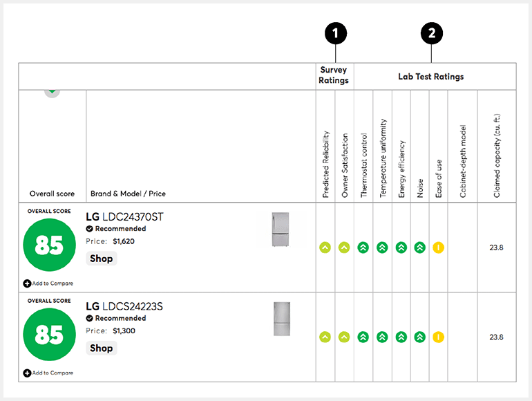
Task: Click Predicted Reliability rating icon for LDC24370ST
Action: point(325,248)
